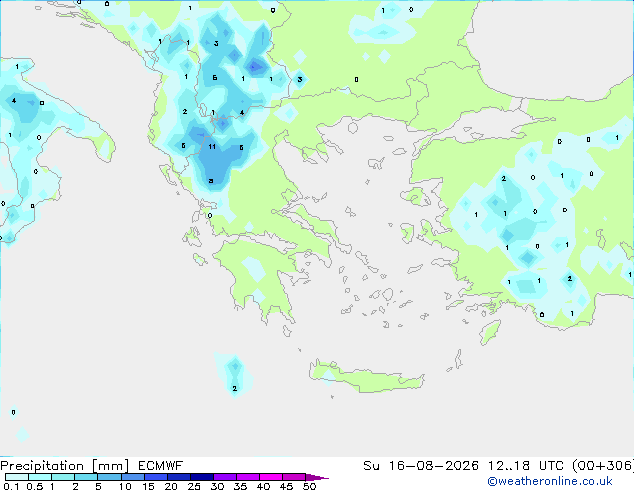Click the 4 mm value over southern Italy

coord(14,100)
